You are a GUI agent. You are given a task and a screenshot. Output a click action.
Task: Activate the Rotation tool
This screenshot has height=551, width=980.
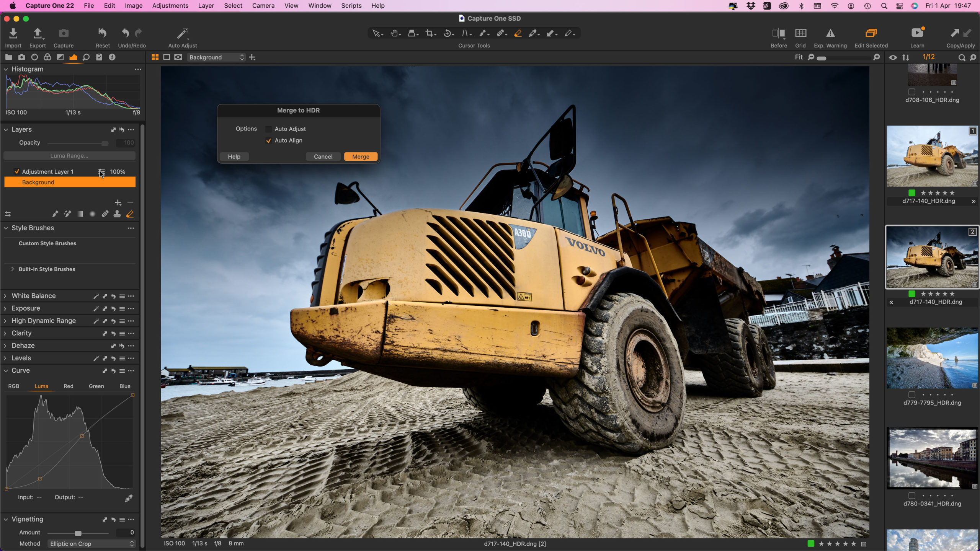click(x=447, y=33)
